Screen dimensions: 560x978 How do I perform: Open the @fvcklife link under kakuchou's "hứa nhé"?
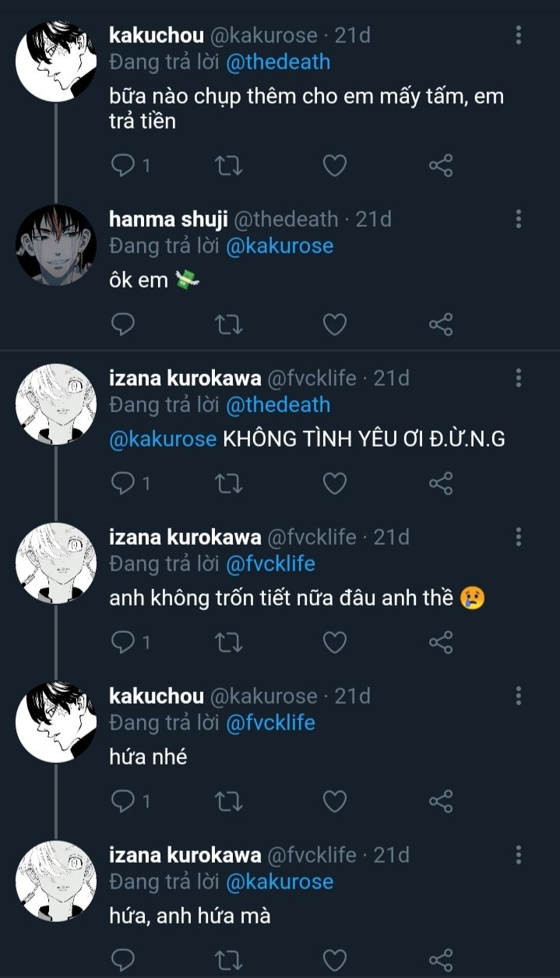click(x=270, y=723)
